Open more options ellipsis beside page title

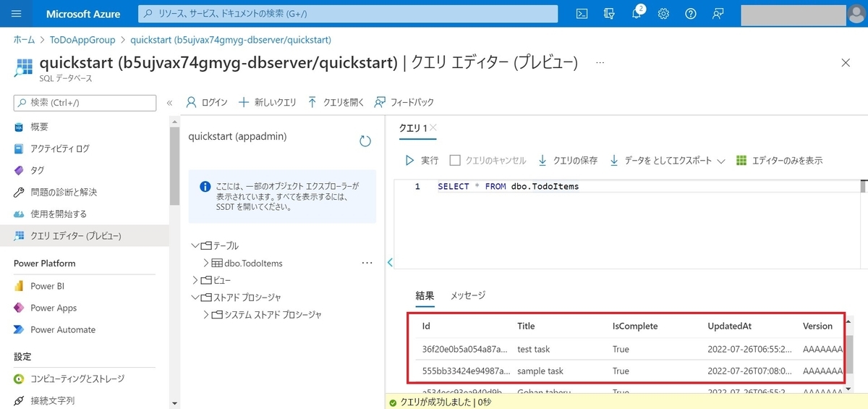[600, 63]
